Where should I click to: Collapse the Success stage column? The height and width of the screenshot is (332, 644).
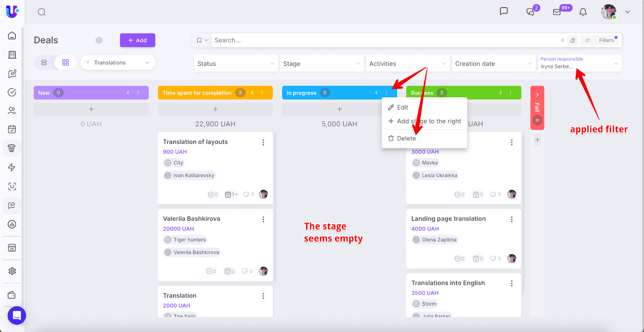coord(501,93)
